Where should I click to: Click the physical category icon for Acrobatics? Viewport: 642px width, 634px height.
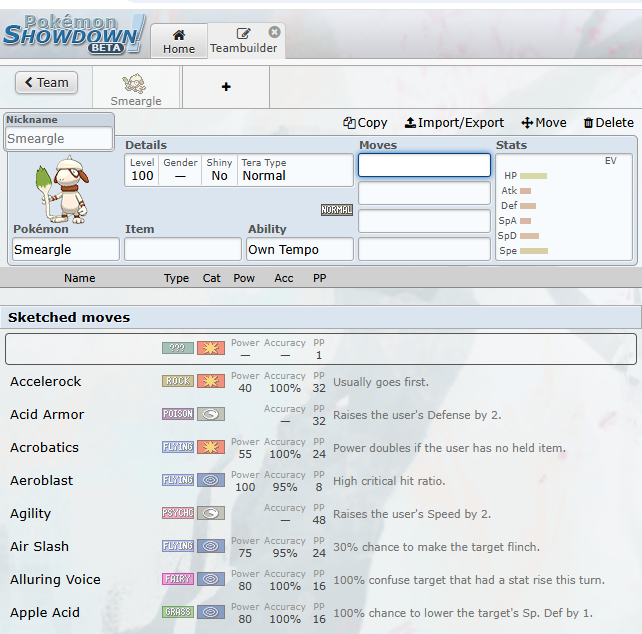coord(211,447)
